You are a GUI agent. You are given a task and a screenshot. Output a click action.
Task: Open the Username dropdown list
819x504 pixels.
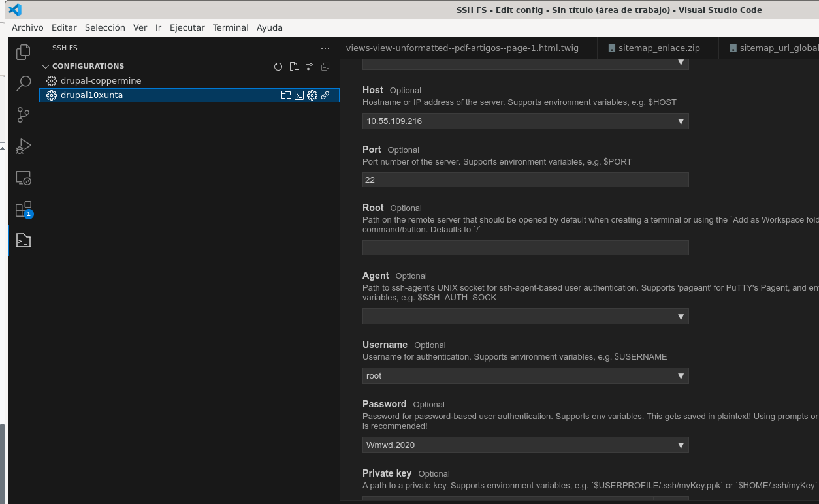(x=681, y=376)
